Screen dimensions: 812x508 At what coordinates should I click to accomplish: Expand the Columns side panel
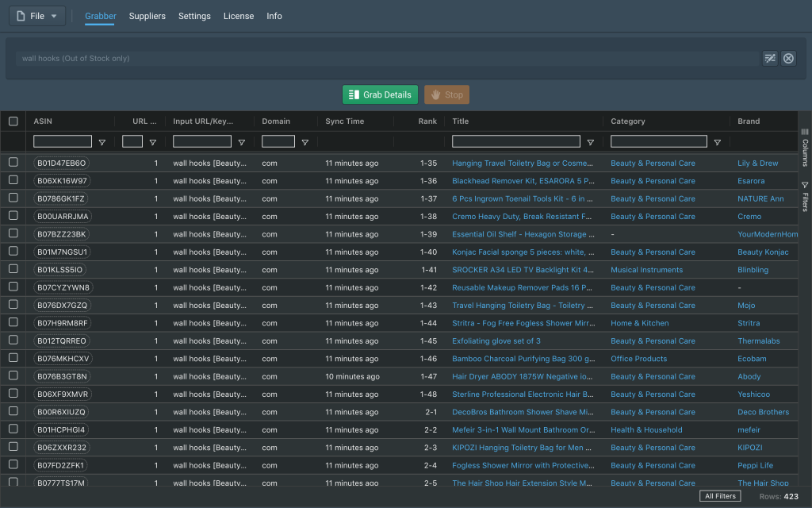(805, 147)
